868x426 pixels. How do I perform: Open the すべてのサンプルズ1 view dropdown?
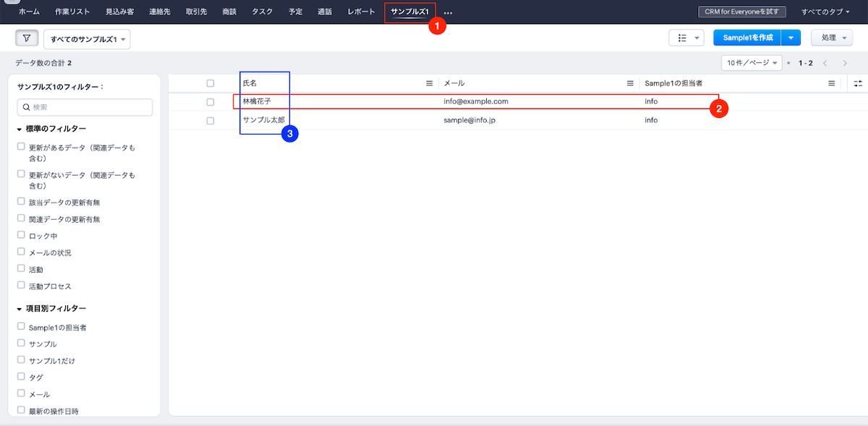[87, 39]
